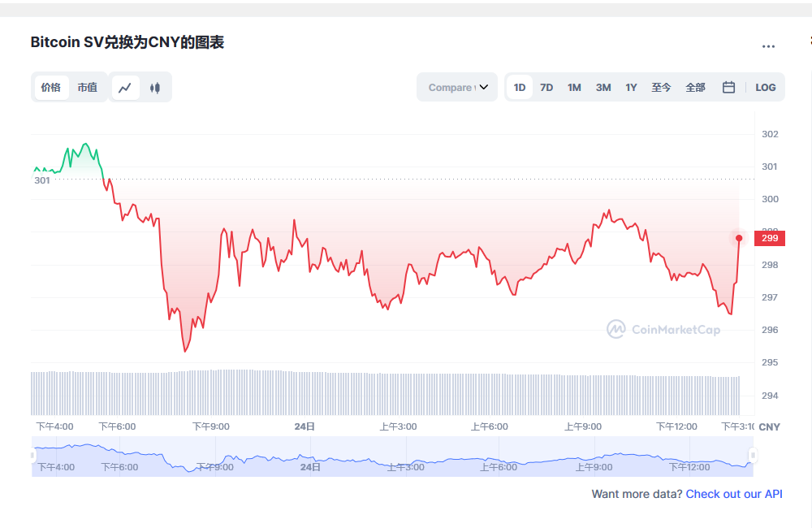This screenshot has height=528, width=812.
Task: Click the red 299 price label
Action: point(770,238)
